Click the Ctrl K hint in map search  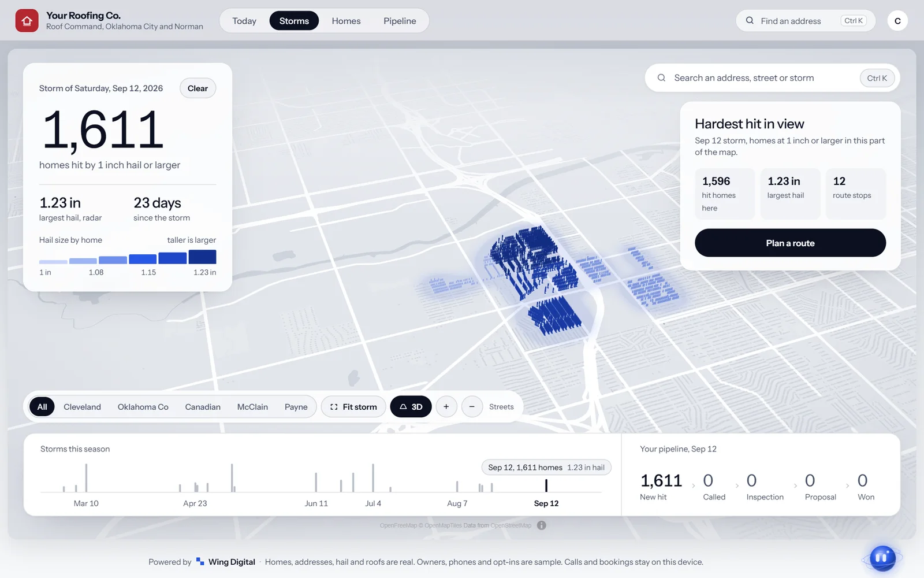pyautogui.click(x=877, y=78)
